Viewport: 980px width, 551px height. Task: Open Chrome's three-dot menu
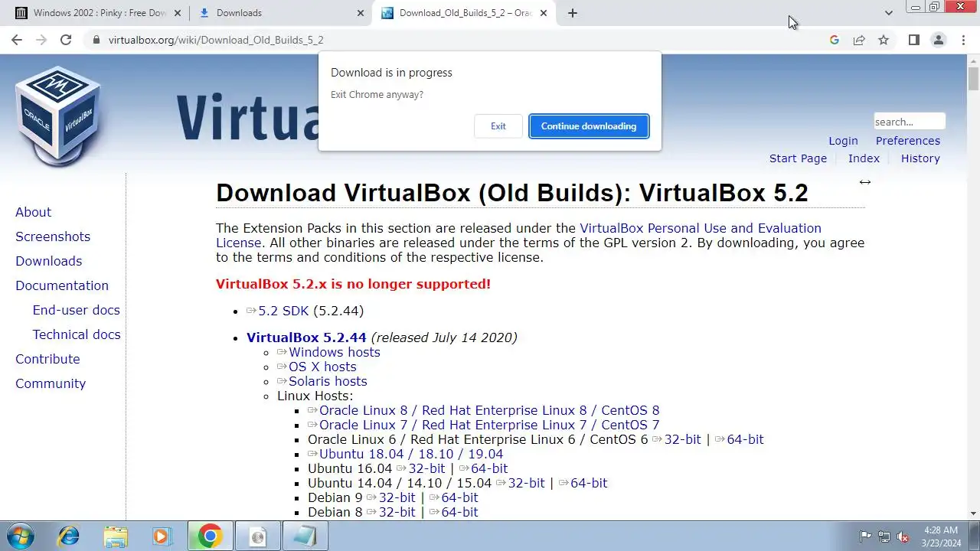(x=962, y=40)
